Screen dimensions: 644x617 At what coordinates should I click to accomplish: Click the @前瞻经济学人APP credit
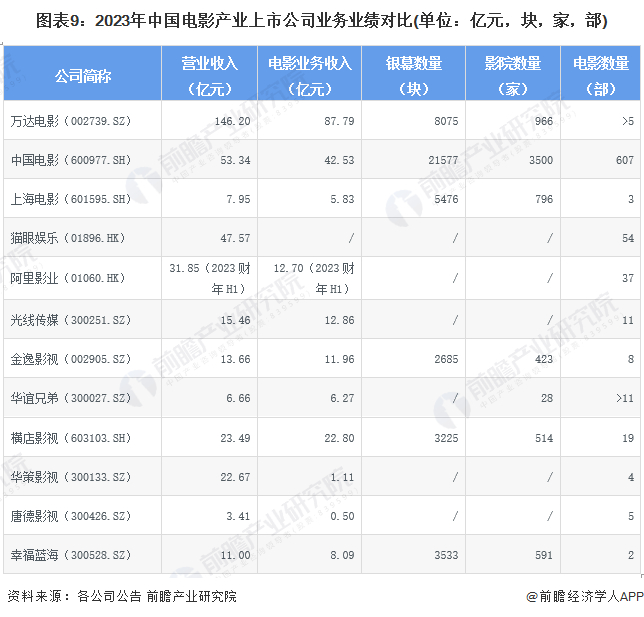pos(585,596)
